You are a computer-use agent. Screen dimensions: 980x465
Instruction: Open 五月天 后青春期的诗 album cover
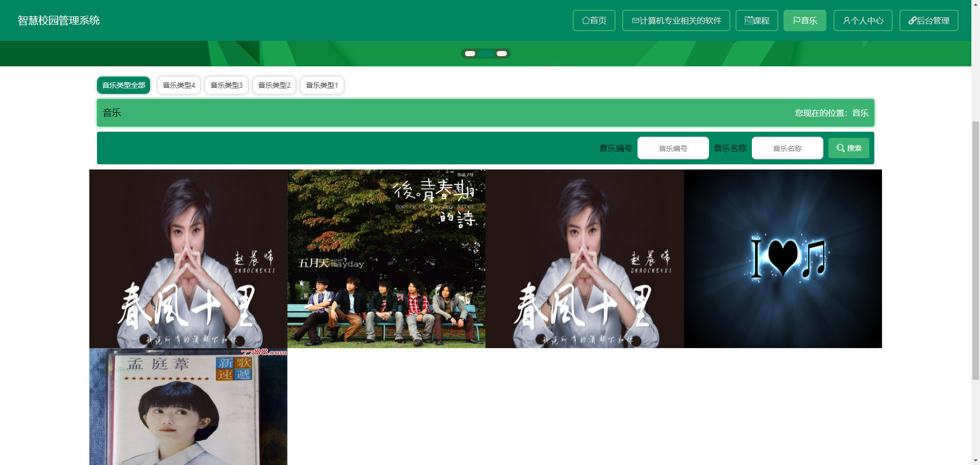386,259
